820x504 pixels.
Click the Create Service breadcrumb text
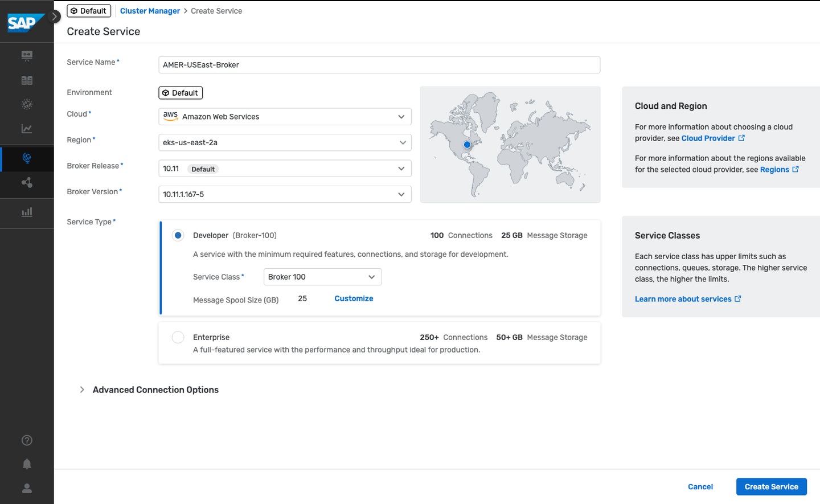point(216,11)
